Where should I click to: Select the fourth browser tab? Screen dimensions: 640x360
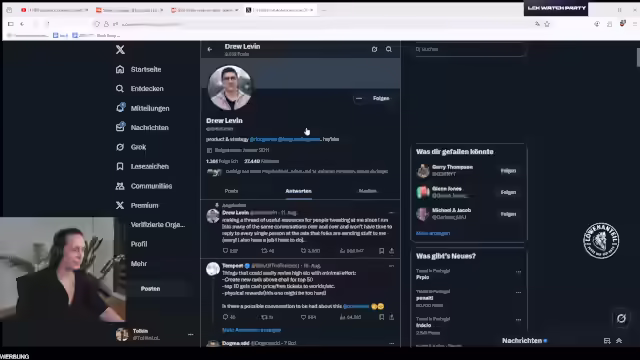pyautogui.click(x=280, y=10)
